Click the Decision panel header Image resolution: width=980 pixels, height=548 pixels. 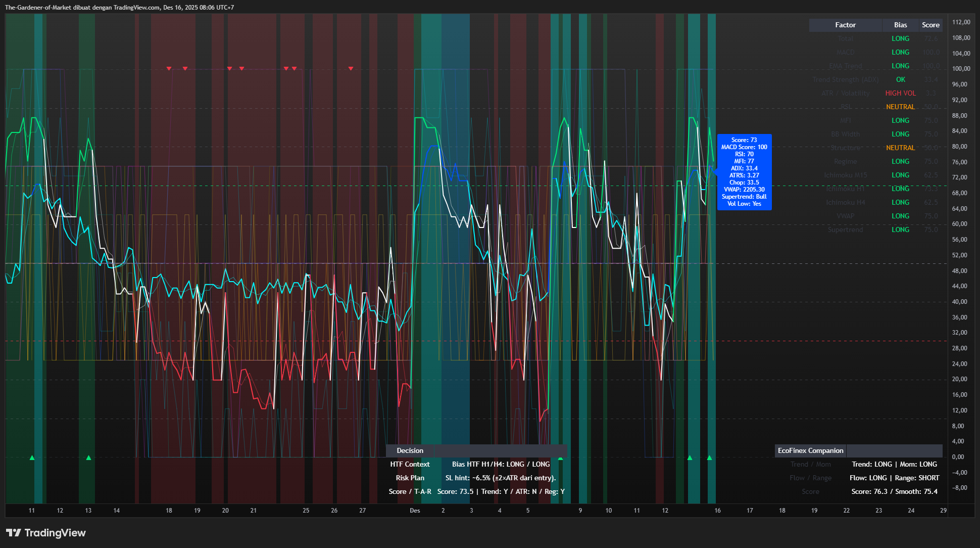[x=410, y=450]
